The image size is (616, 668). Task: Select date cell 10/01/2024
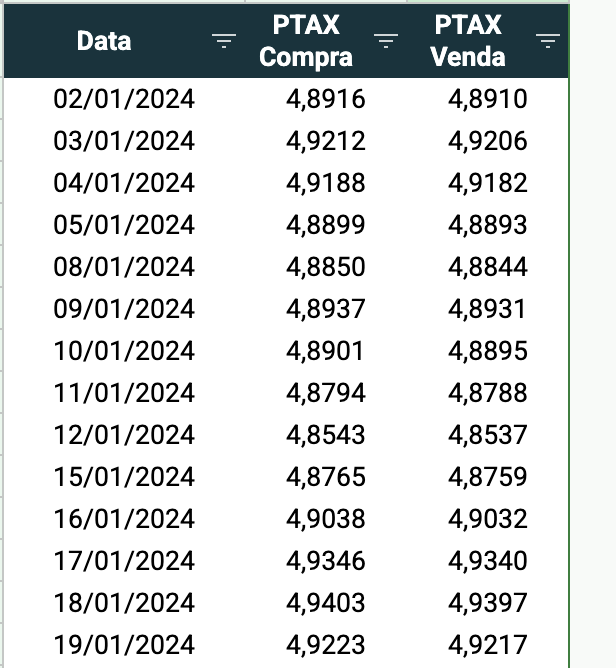click(124, 351)
